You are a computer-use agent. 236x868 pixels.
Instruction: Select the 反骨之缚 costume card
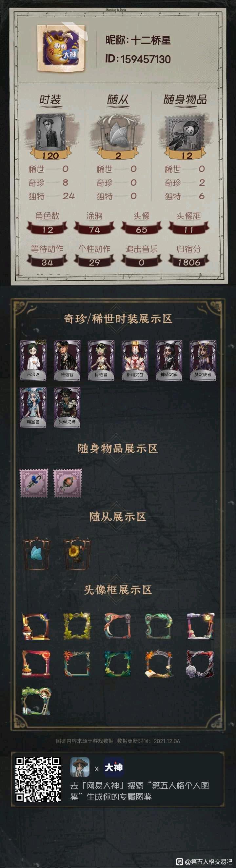(x=67, y=408)
